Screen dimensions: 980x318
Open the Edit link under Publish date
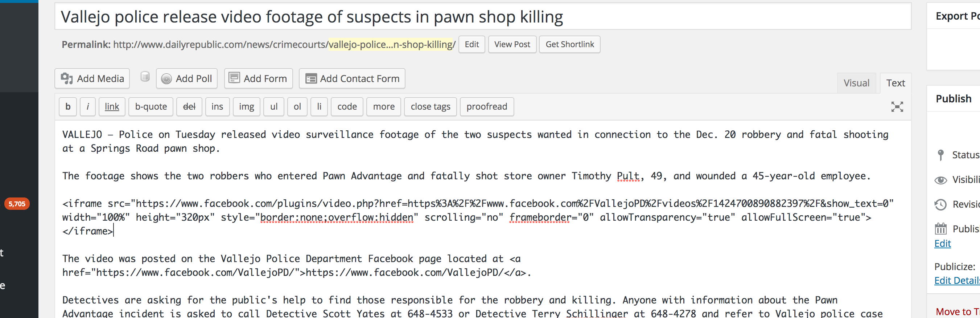point(942,244)
